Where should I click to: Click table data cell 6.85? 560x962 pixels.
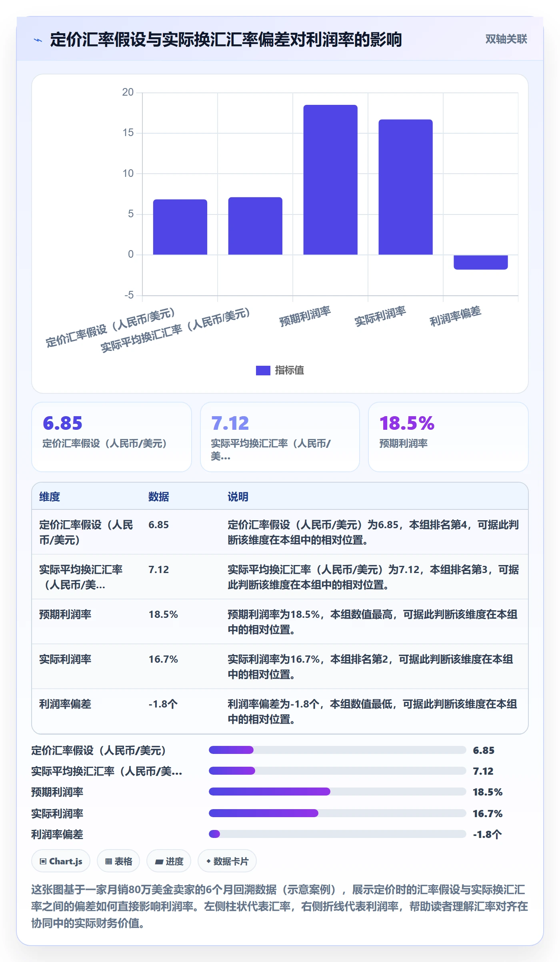click(159, 525)
